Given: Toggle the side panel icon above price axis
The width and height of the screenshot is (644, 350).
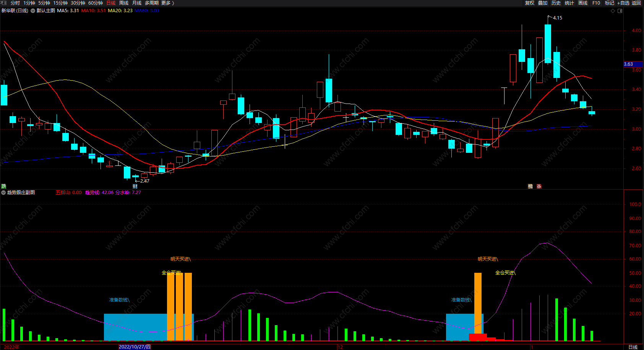Looking at the screenshot, I should (x=620, y=11).
